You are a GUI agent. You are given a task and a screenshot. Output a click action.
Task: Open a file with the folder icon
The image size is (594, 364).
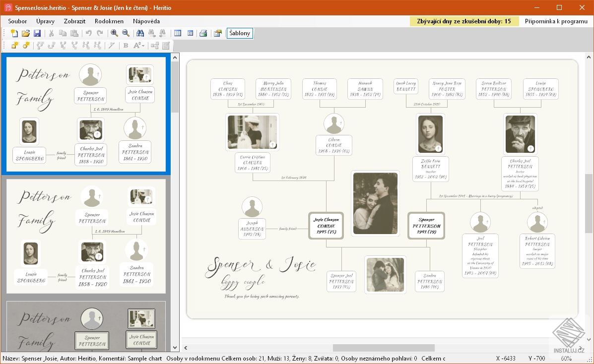[25, 33]
